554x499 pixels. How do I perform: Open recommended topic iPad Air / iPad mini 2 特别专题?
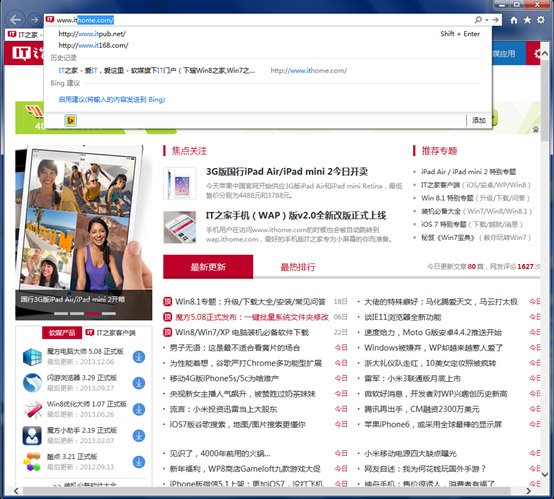(468, 172)
